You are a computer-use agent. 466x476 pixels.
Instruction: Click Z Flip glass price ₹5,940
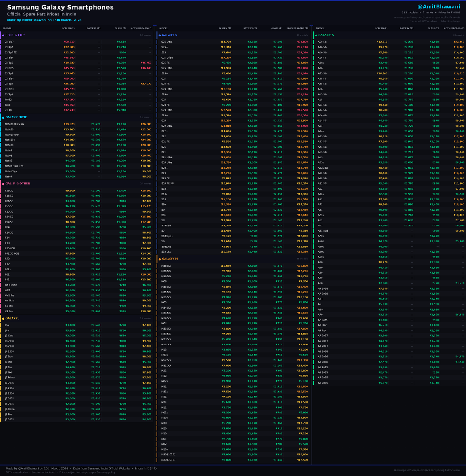[x=121, y=110]
